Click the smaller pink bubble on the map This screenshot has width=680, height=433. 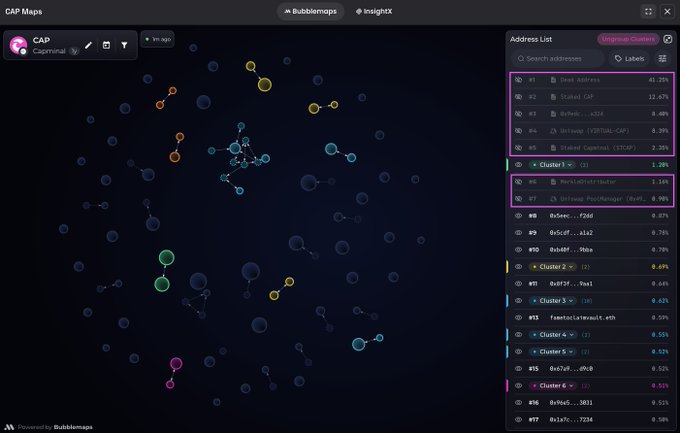click(170, 384)
